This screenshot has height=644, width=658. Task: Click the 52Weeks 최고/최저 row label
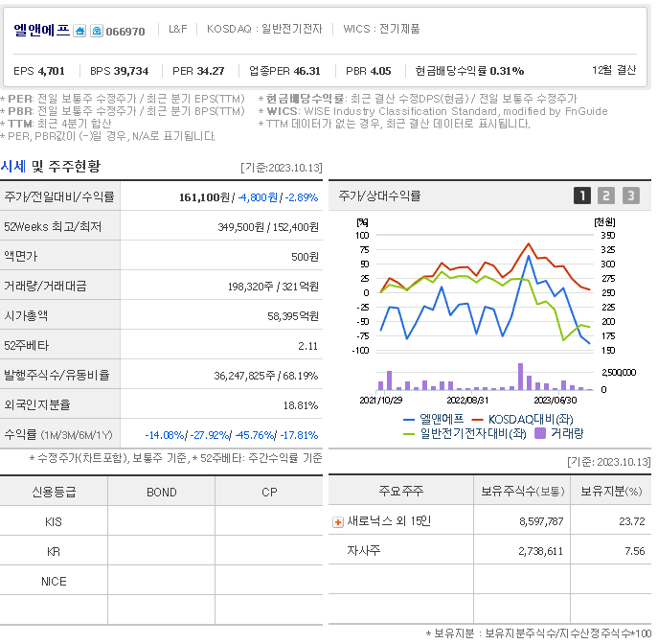pyautogui.click(x=53, y=227)
